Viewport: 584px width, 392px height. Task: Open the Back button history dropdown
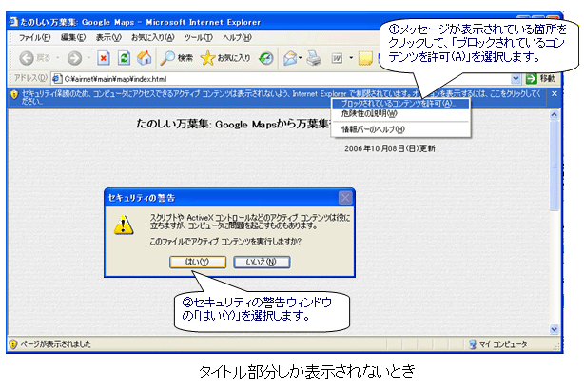[58, 58]
